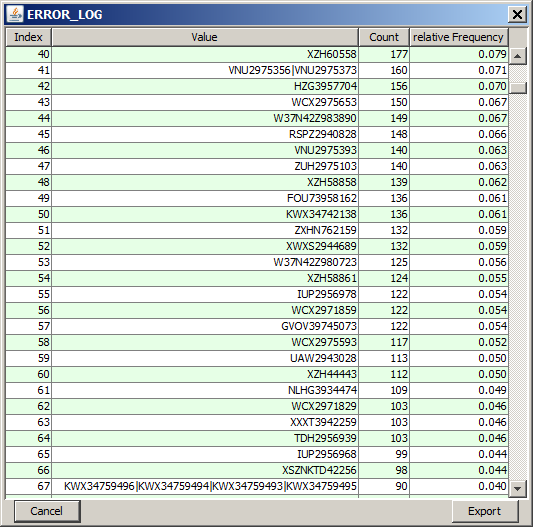
Task: Sort by the Count column header
Action: coord(384,37)
